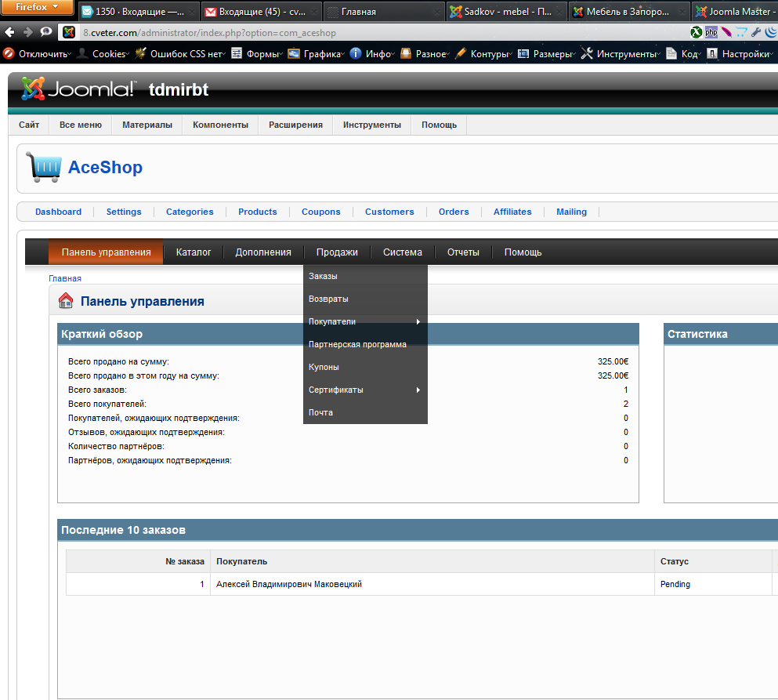Choose Возвраты from the Продажи dropdown
The image size is (778, 700).
[365, 299]
